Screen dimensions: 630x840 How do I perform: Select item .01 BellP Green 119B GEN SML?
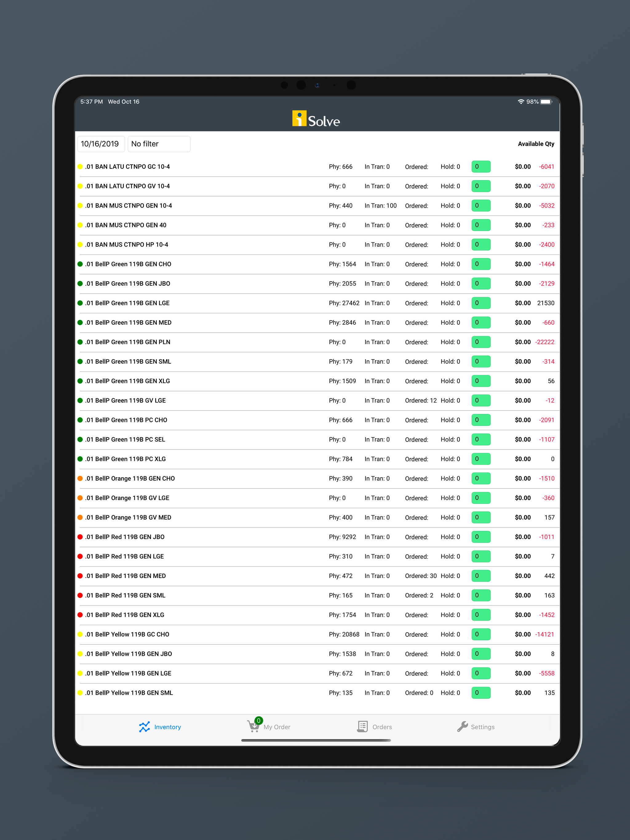pos(128,362)
